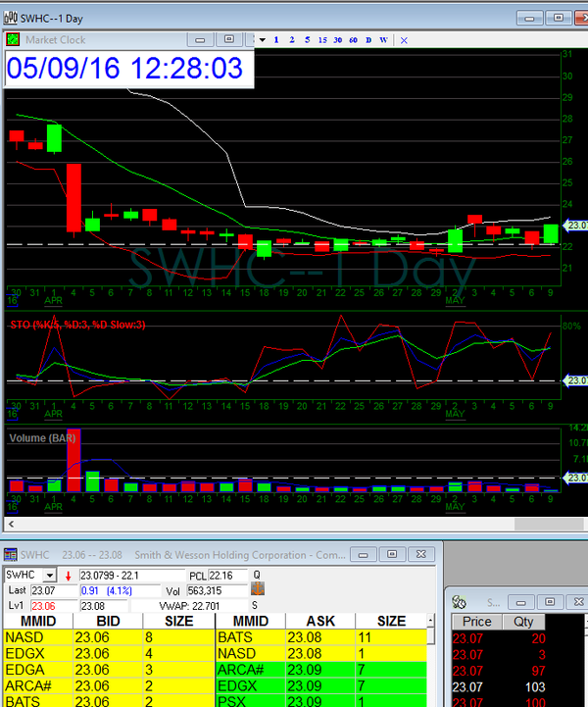Switch to the Daily (D) timeframe
The image size is (588, 707).
[x=368, y=39]
